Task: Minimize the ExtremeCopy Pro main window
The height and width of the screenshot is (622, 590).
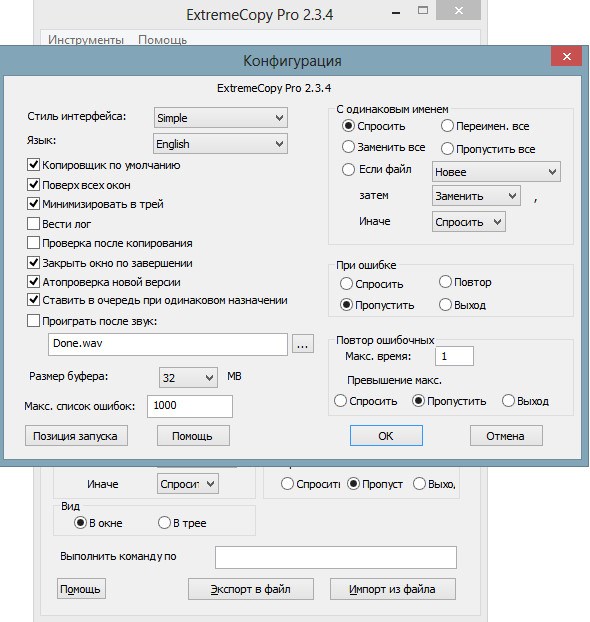Action: pos(395,12)
